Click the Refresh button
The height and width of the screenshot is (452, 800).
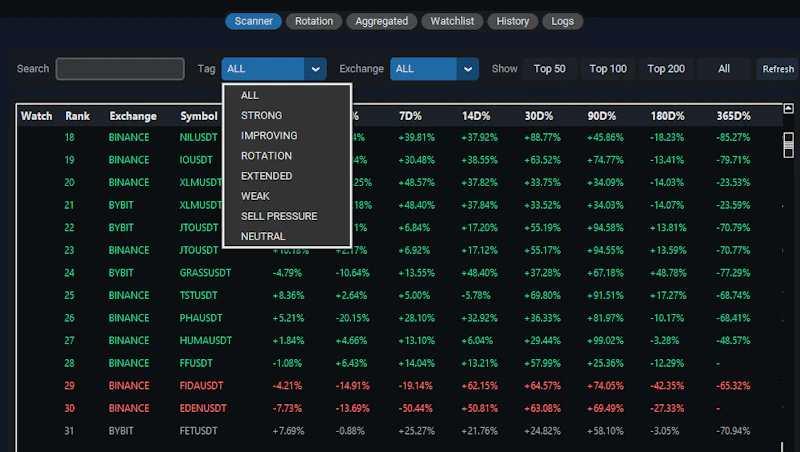tap(778, 69)
